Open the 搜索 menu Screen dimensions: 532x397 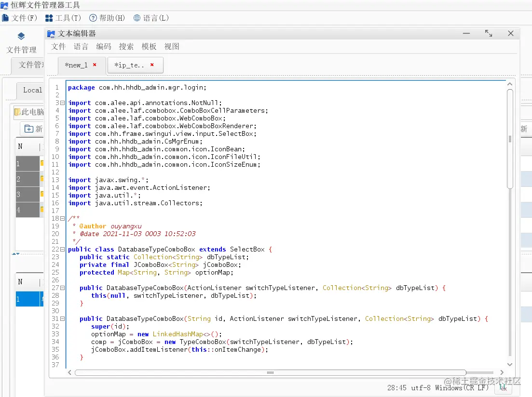(126, 46)
